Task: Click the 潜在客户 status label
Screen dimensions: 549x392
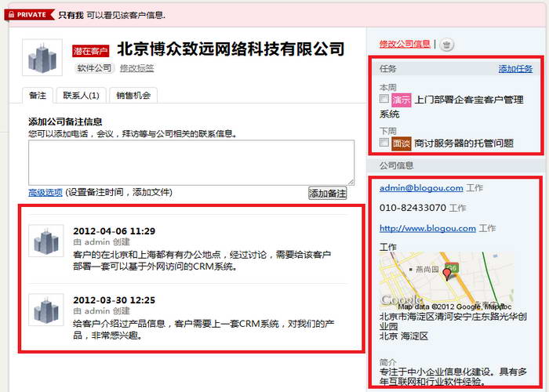Action: tap(91, 51)
